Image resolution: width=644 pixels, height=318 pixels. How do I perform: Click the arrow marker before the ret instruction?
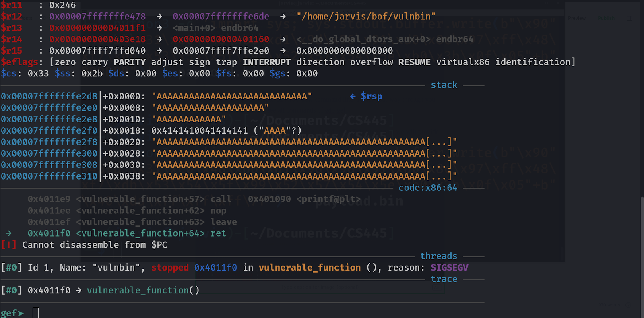[8, 233]
